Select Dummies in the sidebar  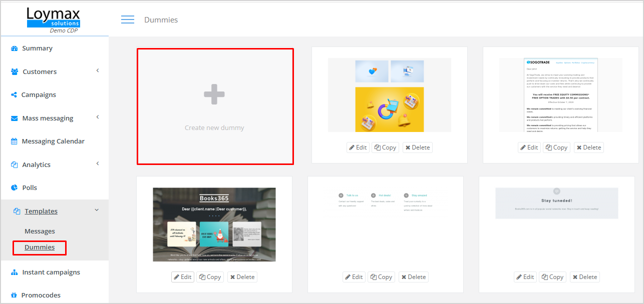click(x=40, y=247)
